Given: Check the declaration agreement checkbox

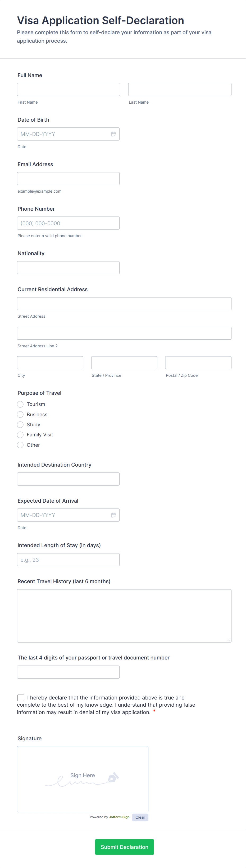Looking at the screenshot, I should 21,697.
